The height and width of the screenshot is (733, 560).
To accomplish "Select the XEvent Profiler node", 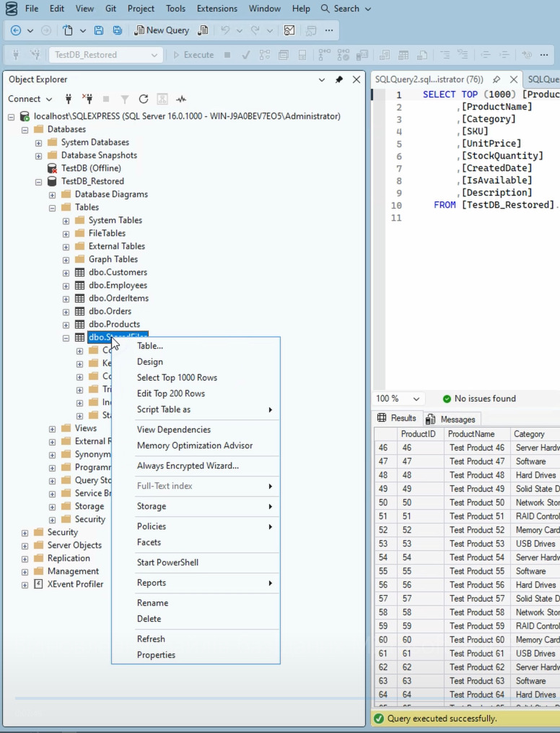I will click(x=75, y=584).
